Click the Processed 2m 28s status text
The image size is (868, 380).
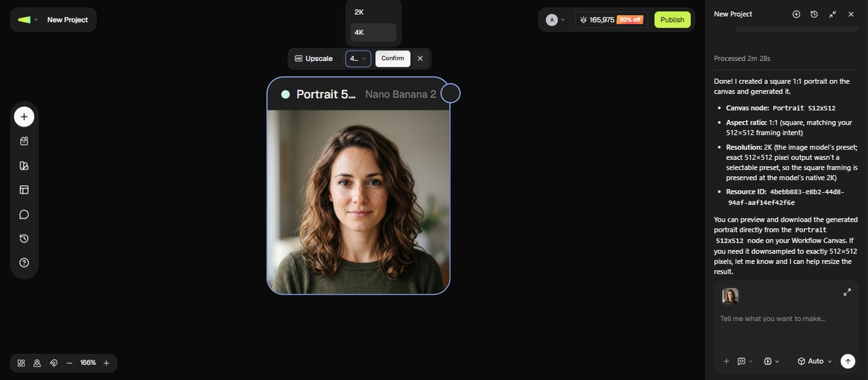tap(742, 58)
